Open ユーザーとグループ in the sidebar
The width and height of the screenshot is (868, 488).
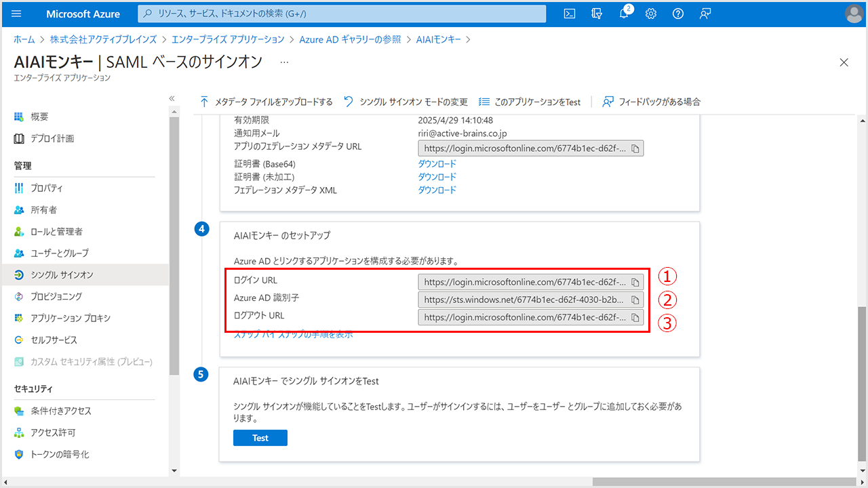coord(60,253)
